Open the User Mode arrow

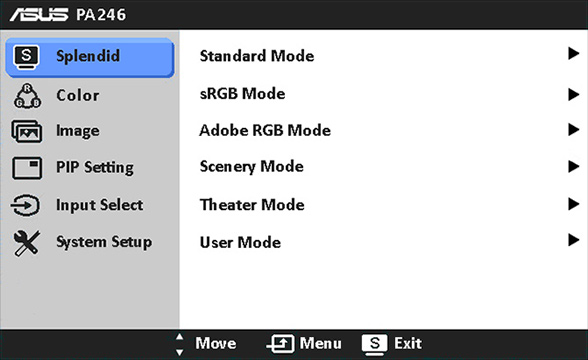pos(573,240)
